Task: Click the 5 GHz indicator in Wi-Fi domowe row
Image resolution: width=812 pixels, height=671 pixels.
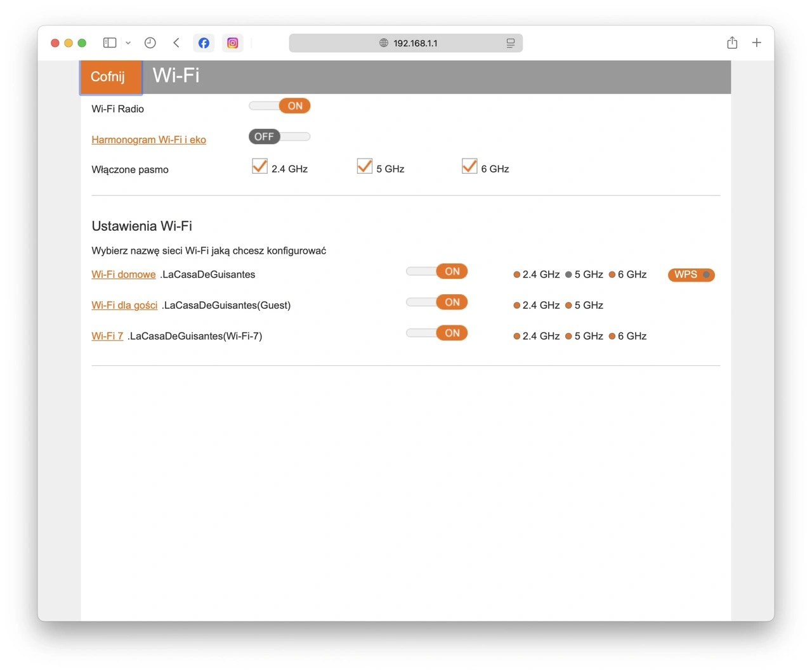Action: (584, 275)
